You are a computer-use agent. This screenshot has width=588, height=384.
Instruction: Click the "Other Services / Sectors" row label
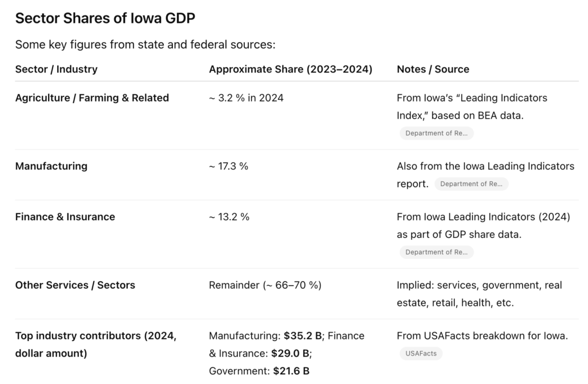pos(75,285)
